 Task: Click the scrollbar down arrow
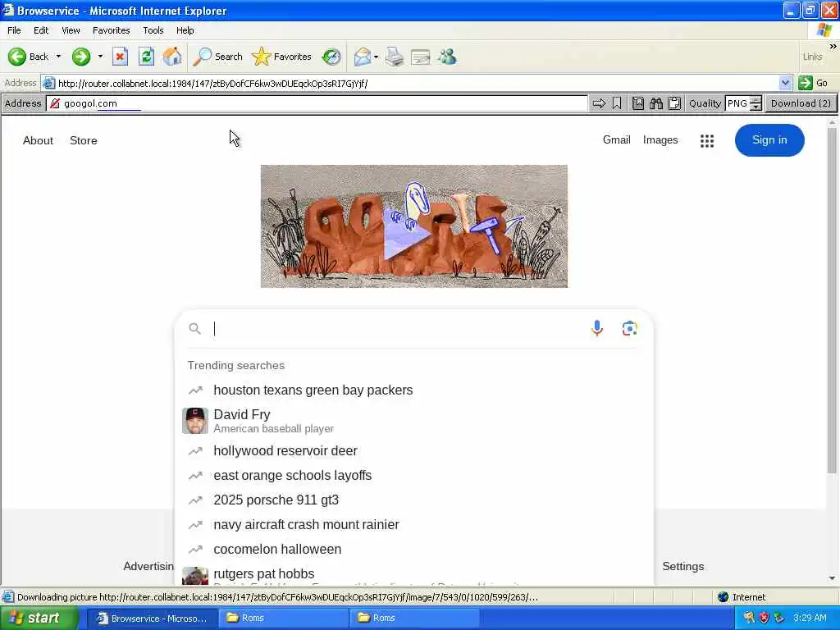click(832, 578)
